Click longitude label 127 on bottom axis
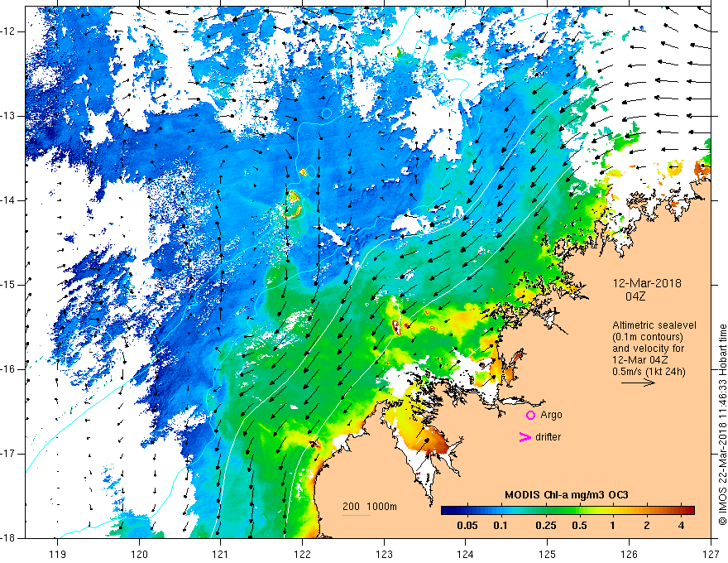This screenshot has width=728, height=563. pos(711,554)
